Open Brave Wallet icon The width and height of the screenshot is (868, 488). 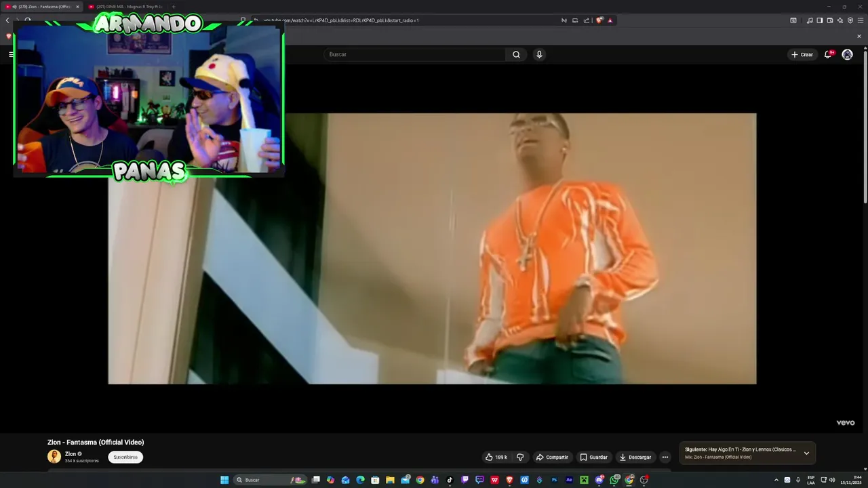(x=830, y=20)
